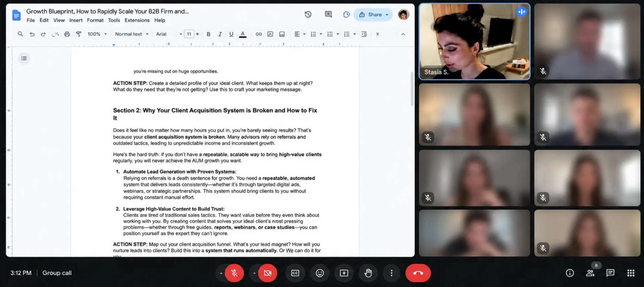Expand the Share button dropdown arrow
644x287 pixels.
387,15
